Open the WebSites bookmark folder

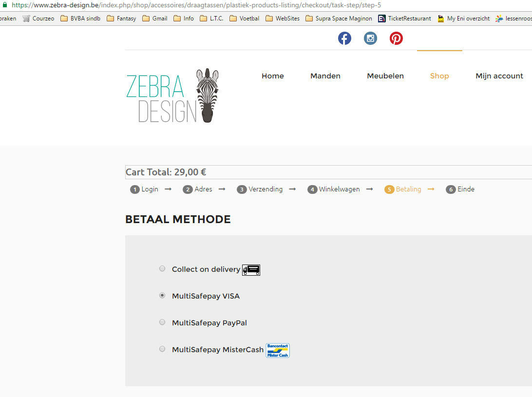[x=283, y=19]
